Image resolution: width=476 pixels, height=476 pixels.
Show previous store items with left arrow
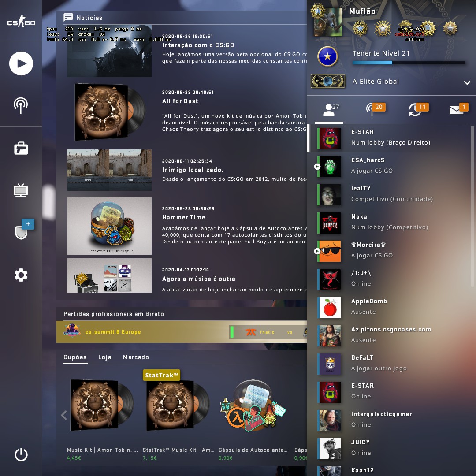pos(64,415)
